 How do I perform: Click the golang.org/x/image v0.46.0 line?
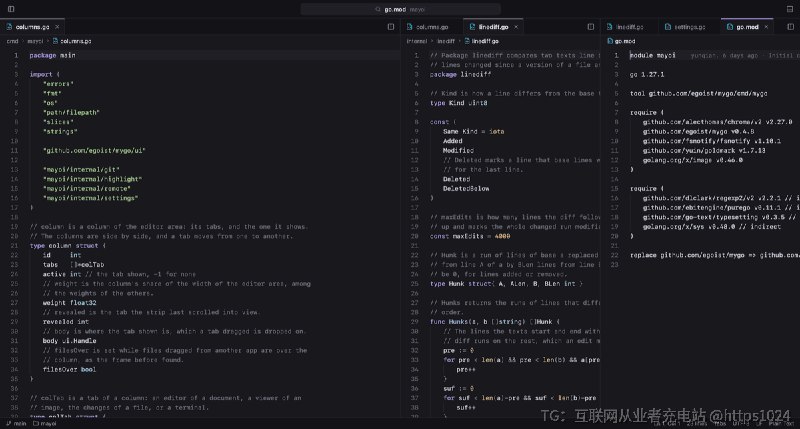click(x=693, y=160)
